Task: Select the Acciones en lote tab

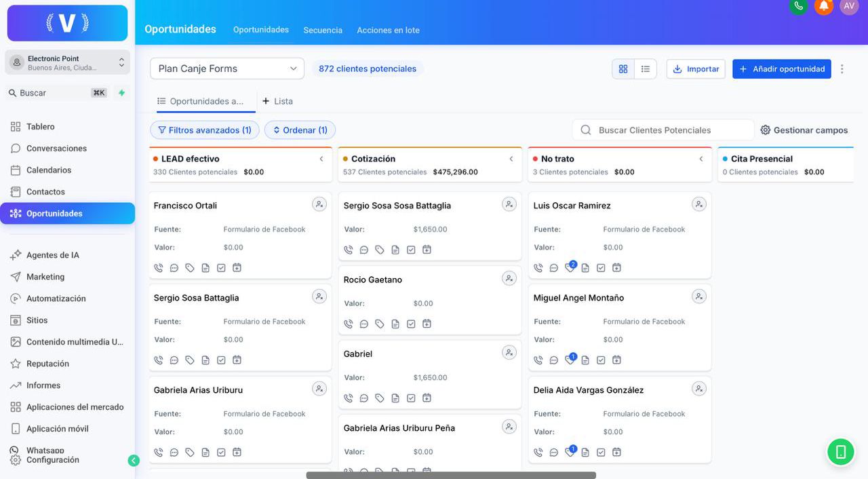Action: 389,31
